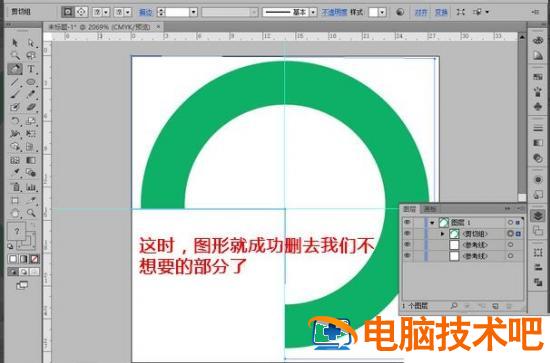Collapse the 图层 1 layer arrow

432,223
